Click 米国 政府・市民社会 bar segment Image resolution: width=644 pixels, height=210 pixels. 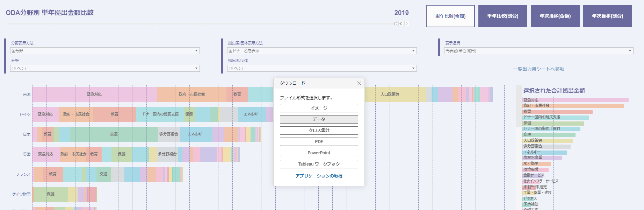click(192, 94)
